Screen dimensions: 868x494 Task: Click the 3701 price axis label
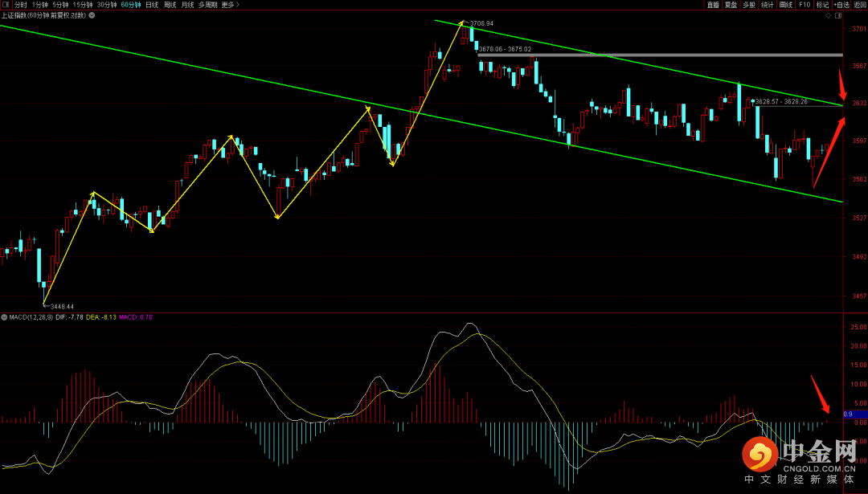click(x=860, y=27)
